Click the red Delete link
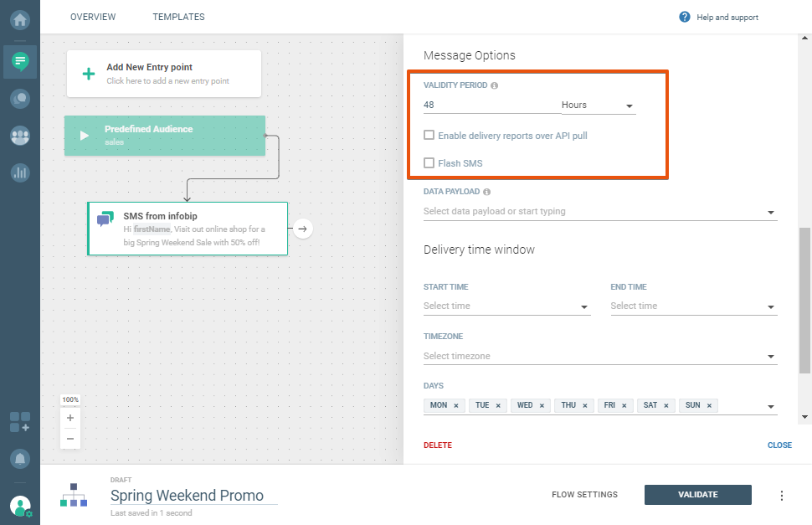This screenshot has width=812, height=525. [x=437, y=445]
